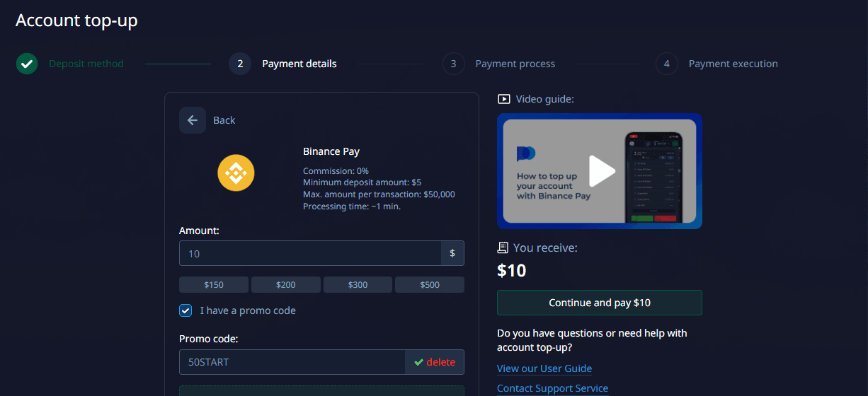Click the Binance Pay title text
Screen dimensions: 868x396
(331, 151)
